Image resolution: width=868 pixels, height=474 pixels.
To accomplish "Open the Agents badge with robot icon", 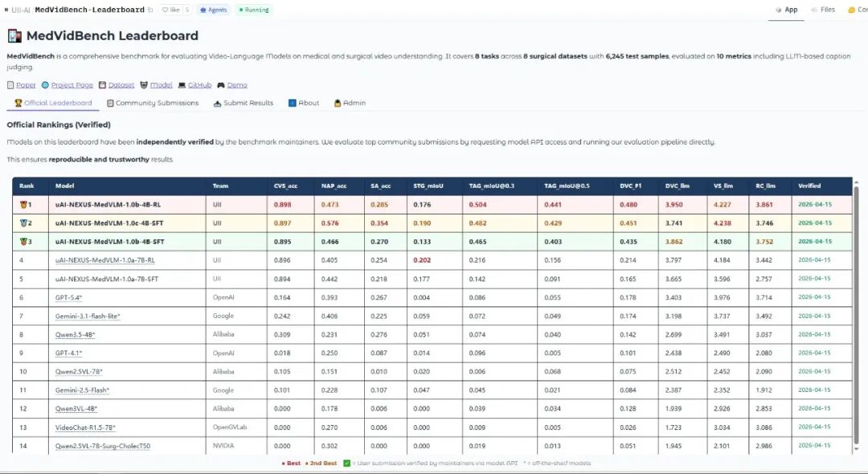I will [x=214, y=10].
